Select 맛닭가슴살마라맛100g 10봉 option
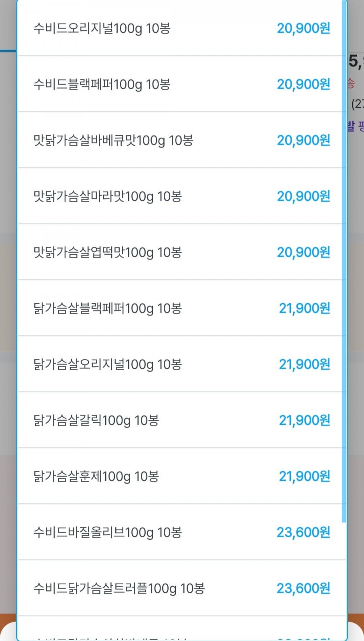This screenshot has width=364, height=641. coord(108,196)
